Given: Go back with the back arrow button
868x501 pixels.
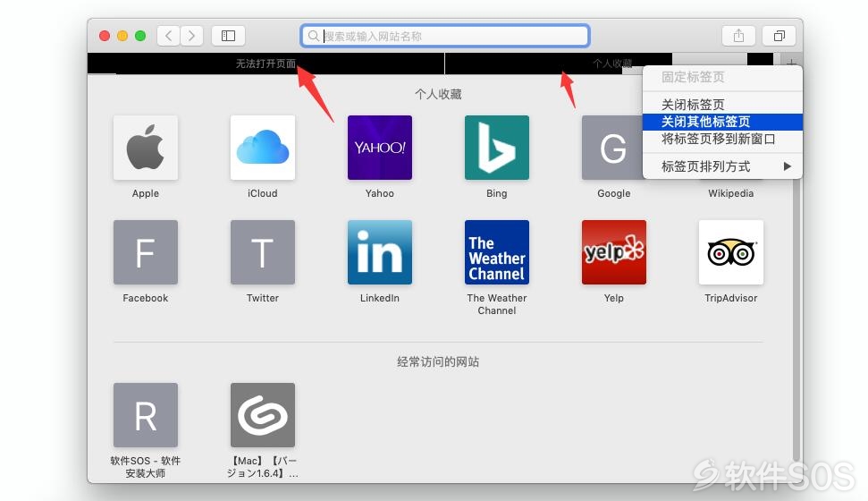Looking at the screenshot, I should point(168,36).
